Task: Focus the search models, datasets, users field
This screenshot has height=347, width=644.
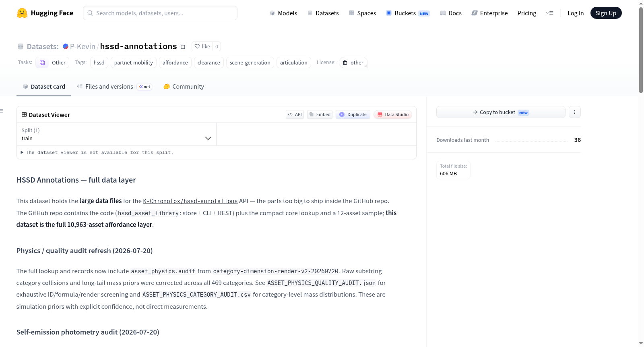Action: tap(160, 13)
